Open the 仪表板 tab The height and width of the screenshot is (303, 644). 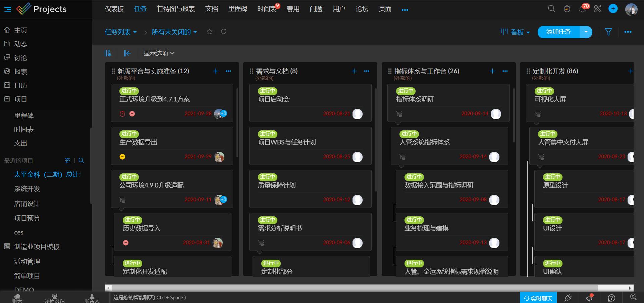[x=114, y=9]
